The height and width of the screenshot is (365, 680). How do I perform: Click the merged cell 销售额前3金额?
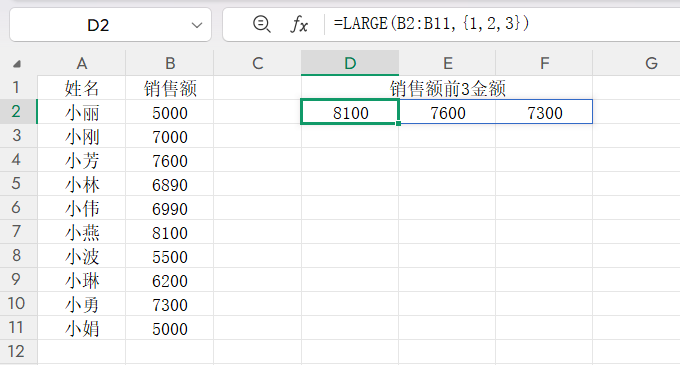447,88
